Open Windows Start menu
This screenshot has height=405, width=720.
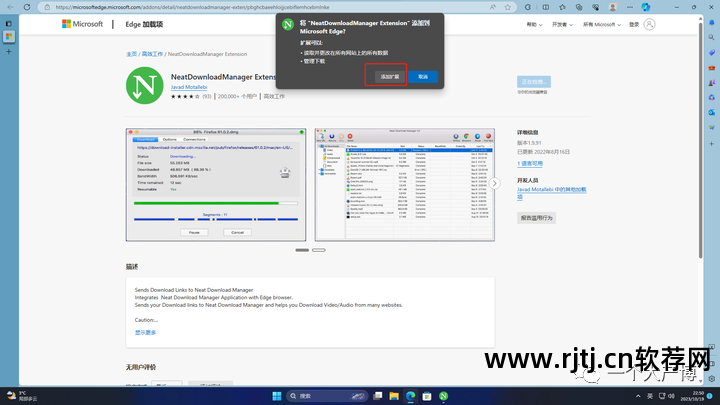click(x=276, y=396)
